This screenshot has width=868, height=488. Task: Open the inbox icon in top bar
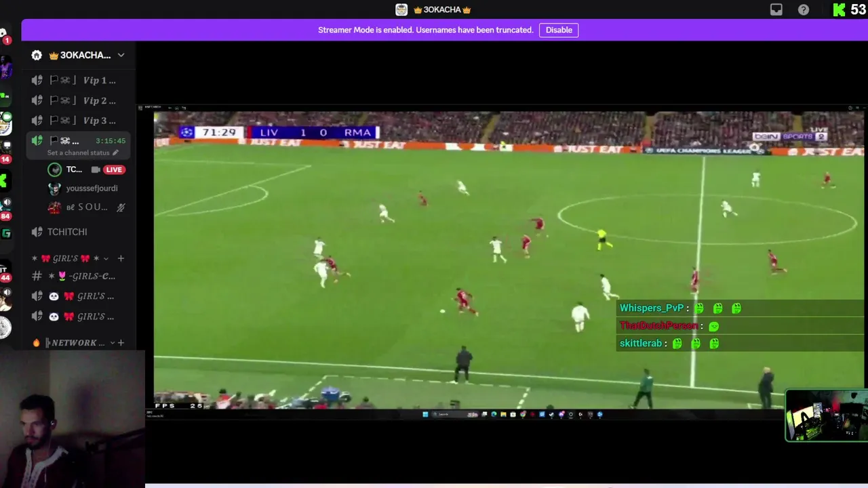(x=776, y=9)
